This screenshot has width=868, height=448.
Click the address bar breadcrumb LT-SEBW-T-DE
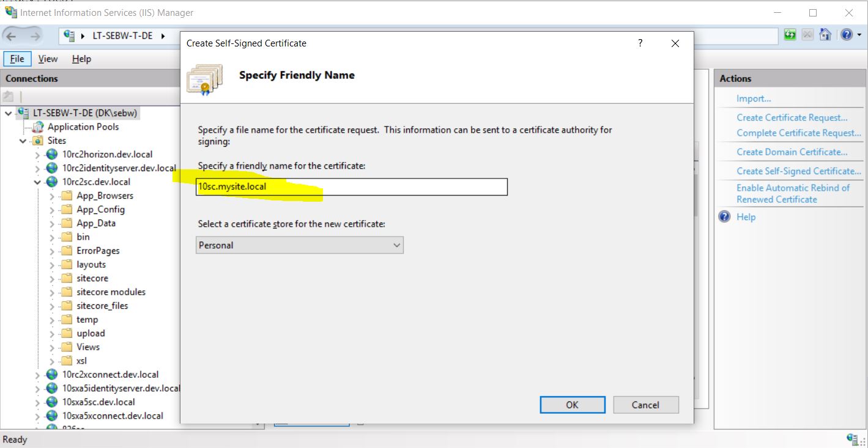tap(122, 35)
